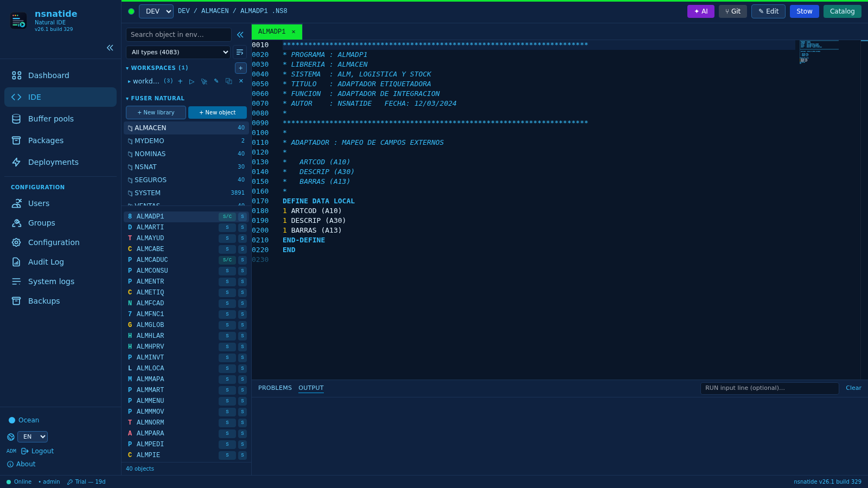
Task: Click the Edit button
Action: (x=768, y=11)
